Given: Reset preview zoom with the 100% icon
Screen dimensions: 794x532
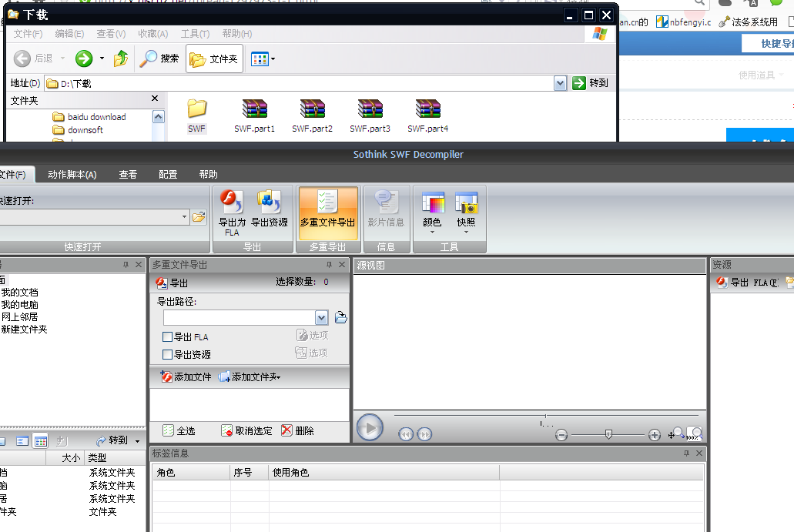Looking at the screenshot, I should tap(694, 434).
